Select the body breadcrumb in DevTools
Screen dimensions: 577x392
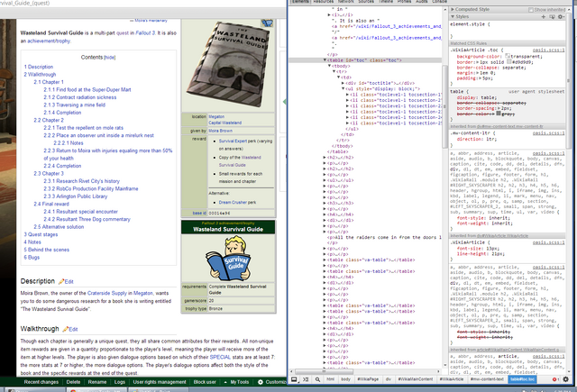click(x=345, y=379)
